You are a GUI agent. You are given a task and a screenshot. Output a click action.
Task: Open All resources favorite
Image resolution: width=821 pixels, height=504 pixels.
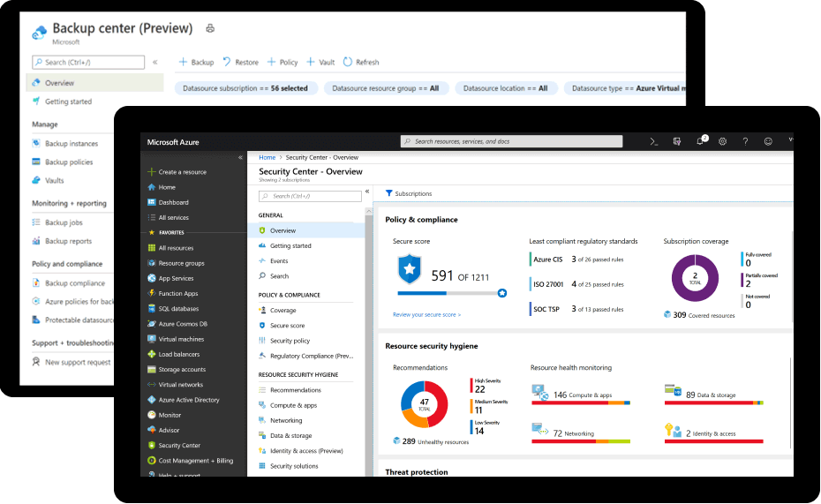[170, 247]
